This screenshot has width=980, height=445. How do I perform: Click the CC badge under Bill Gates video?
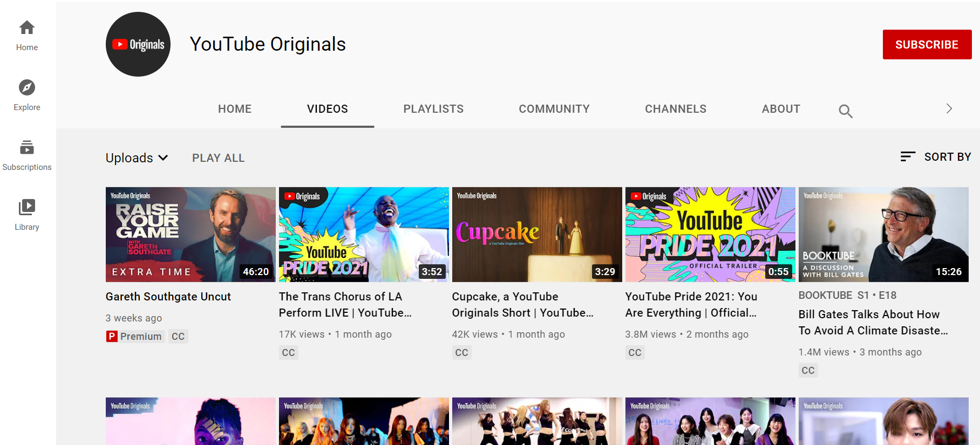[808, 371]
